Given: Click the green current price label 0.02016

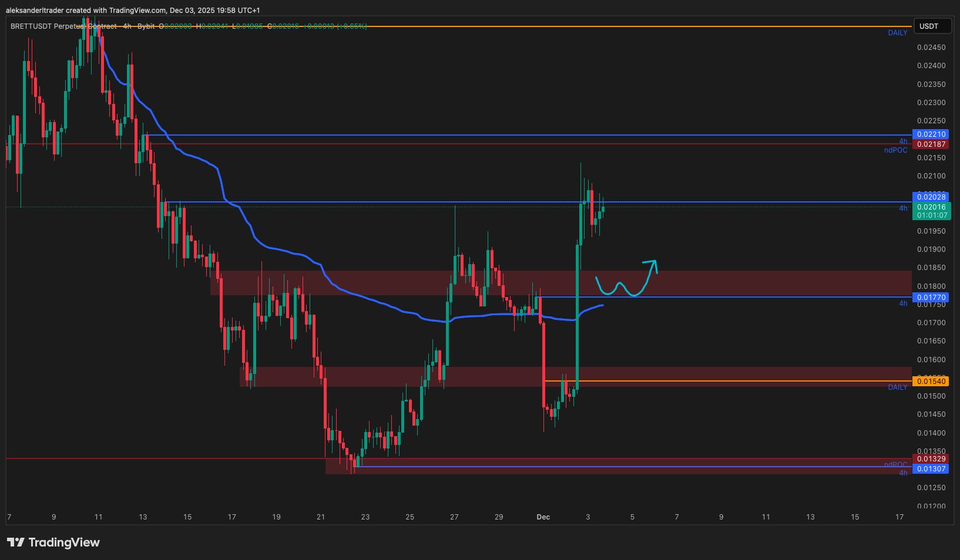Looking at the screenshot, I should [931, 207].
